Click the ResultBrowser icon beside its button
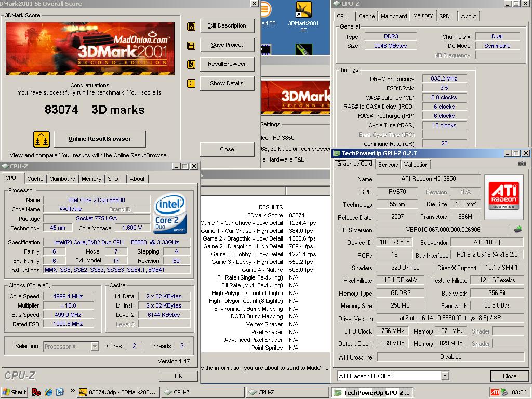The height and width of the screenshot is (399, 532). pyautogui.click(x=191, y=64)
